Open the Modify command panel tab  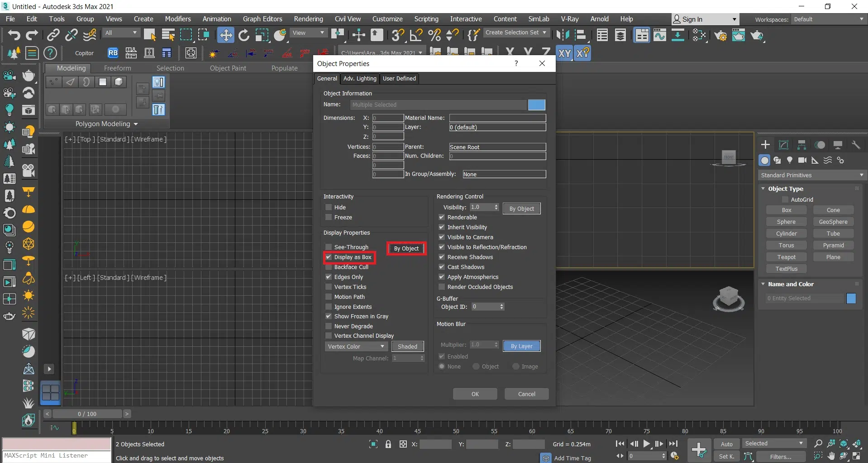coord(783,145)
